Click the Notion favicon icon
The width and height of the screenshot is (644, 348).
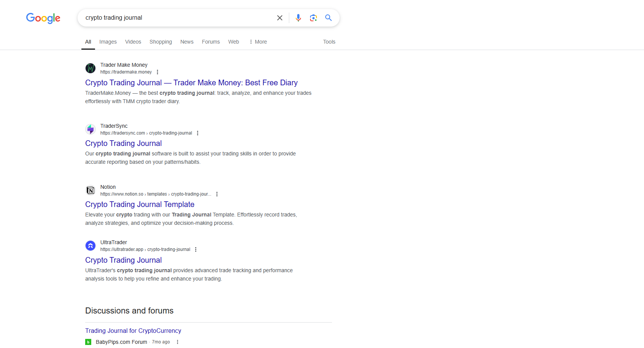click(90, 190)
